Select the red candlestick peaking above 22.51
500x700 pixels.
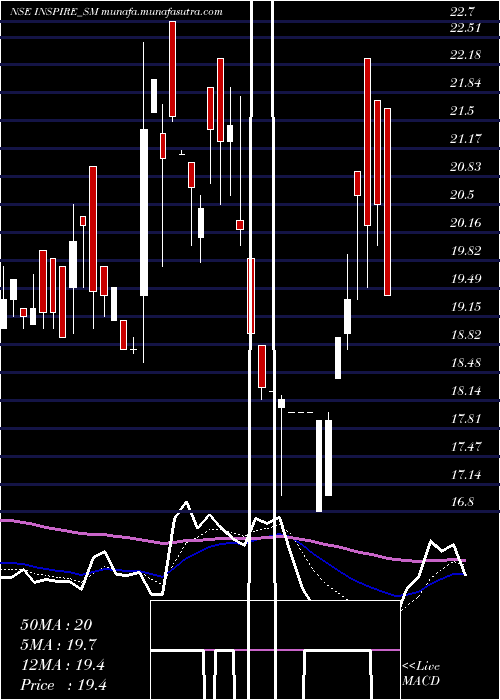[x=172, y=69]
